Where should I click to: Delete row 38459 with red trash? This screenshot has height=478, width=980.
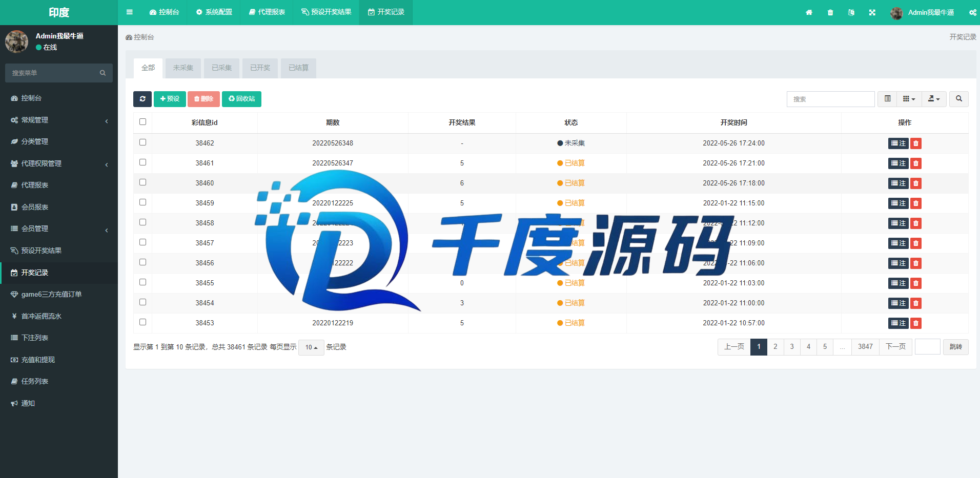pos(916,203)
